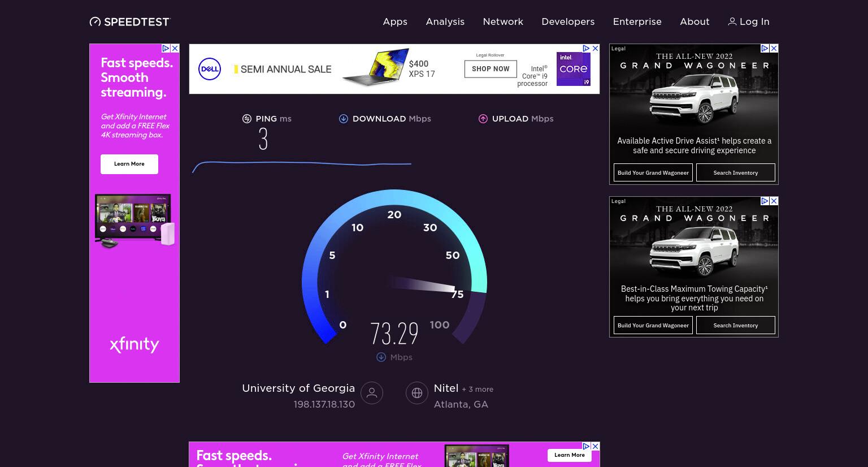Click the download icon beside the gauge's Mbps label

(x=381, y=357)
